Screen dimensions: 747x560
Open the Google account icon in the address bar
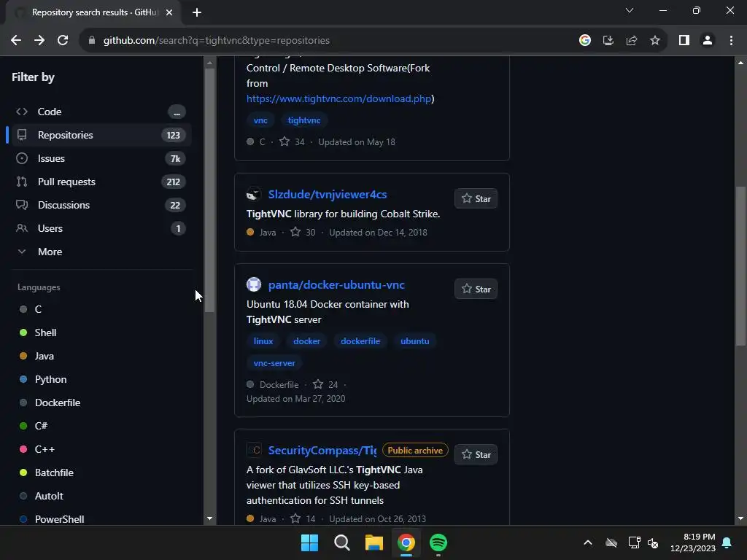coord(585,41)
